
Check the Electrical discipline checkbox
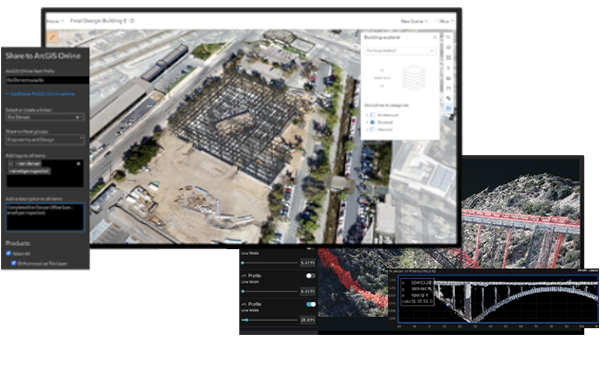372,129
